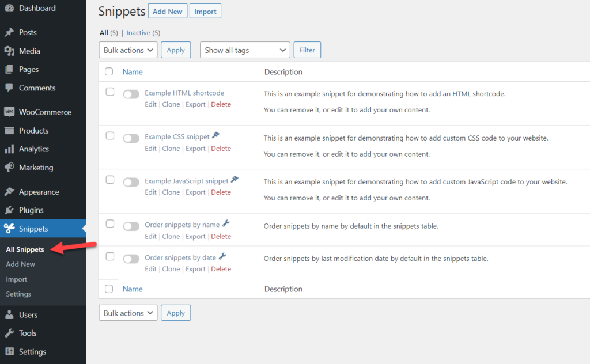
Task: Open the bottom Bulk actions dropdown
Action: [x=128, y=313]
